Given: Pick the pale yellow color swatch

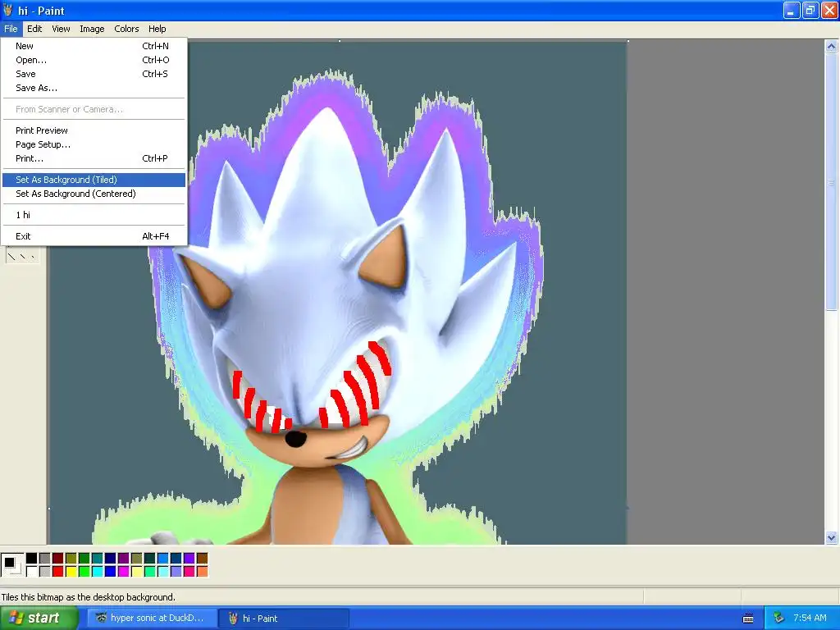Looking at the screenshot, I should tap(137, 572).
